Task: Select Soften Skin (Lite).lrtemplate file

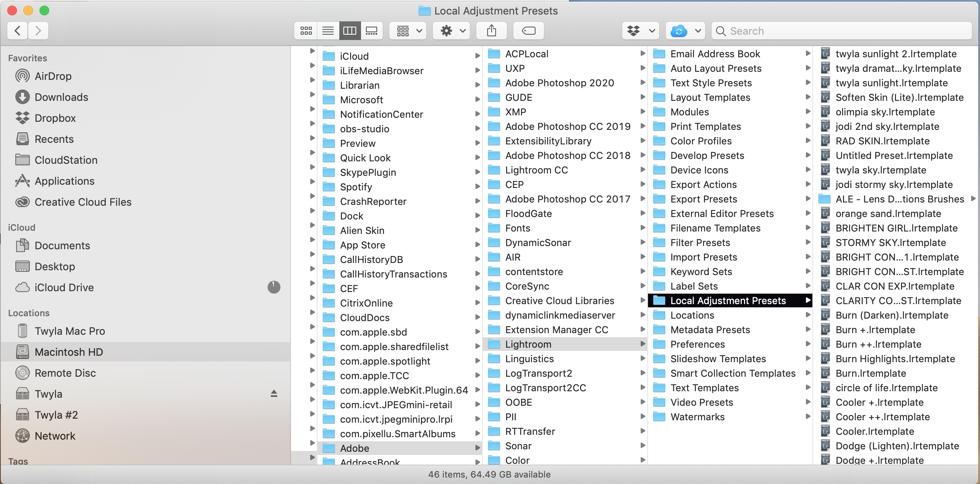Action: pyautogui.click(x=899, y=97)
